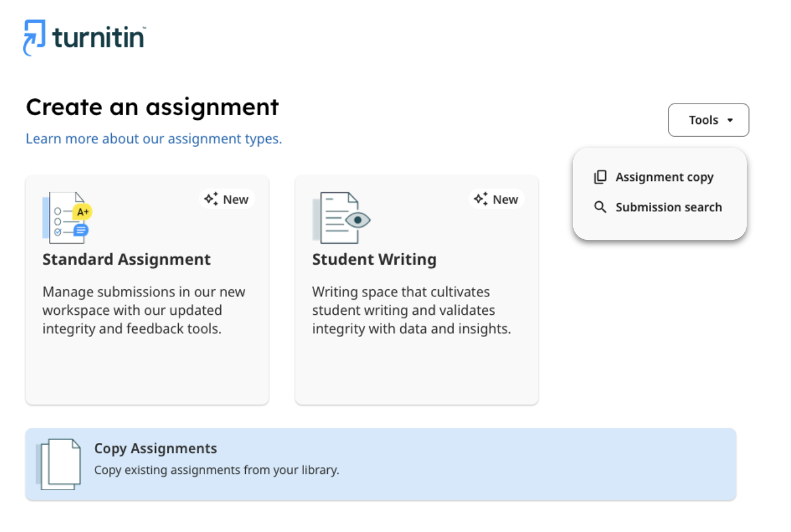Click the Copy Assignments heading
The height and width of the screenshot is (532, 791).
156,448
